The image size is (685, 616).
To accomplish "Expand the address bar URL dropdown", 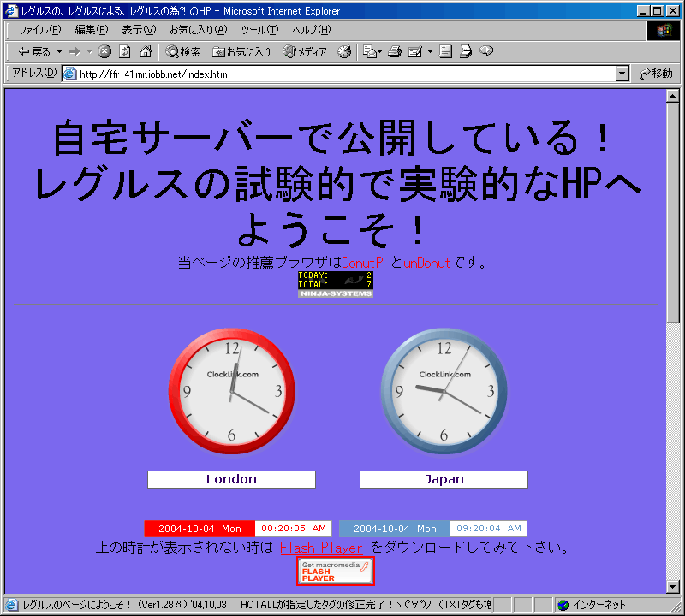I will (x=622, y=74).
